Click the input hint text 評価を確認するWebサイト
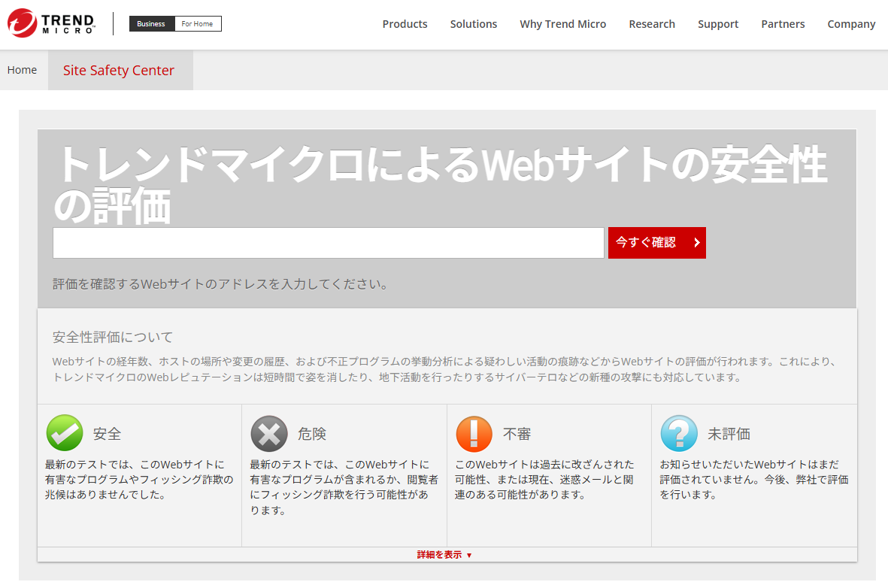The width and height of the screenshot is (888, 588). 220,283
